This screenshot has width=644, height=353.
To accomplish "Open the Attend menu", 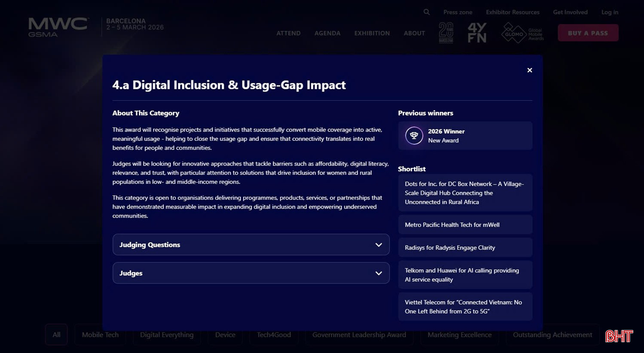I will (x=289, y=33).
